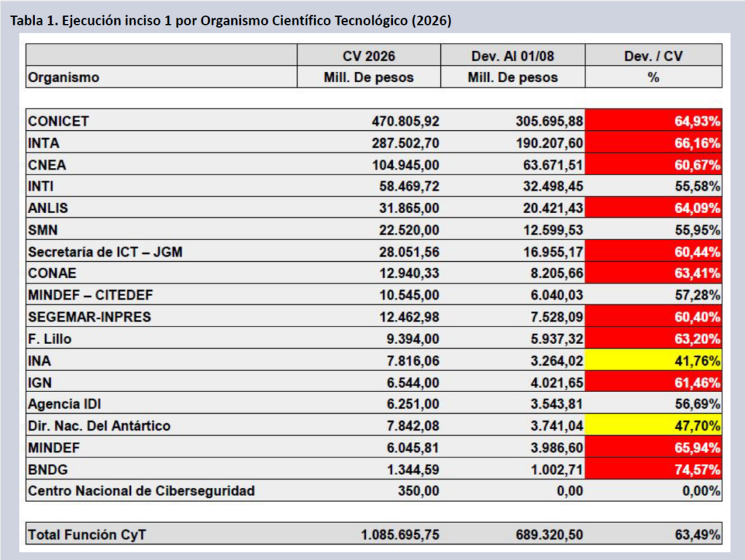Image resolution: width=745 pixels, height=560 pixels.
Task: Click the red cell 63,20%
Action: (x=653, y=337)
